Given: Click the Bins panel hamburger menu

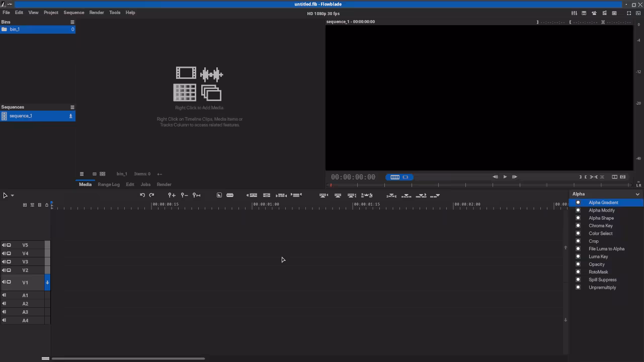Looking at the screenshot, I should pyautogui.click(x=72, y=22).
